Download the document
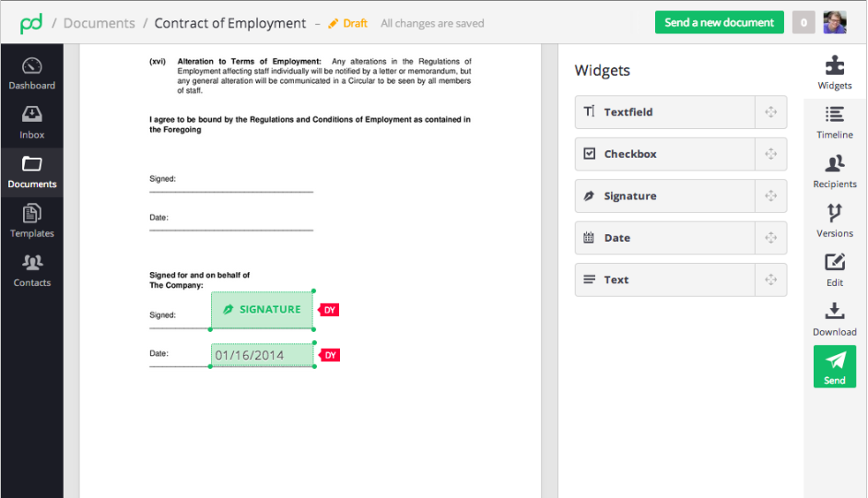This screenshot has width=868, height=498. pos(834,319)
